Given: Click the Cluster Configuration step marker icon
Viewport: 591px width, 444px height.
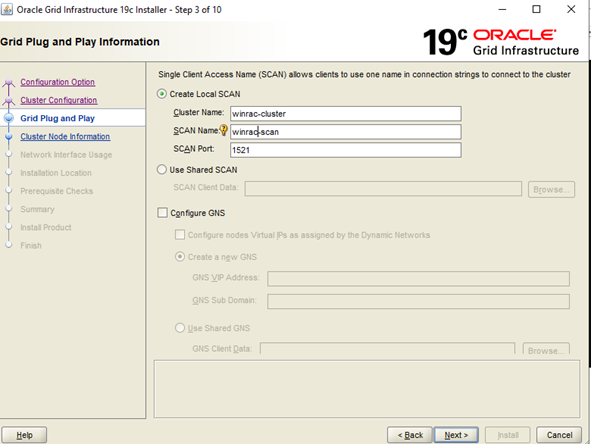Looking at the screenshot, I should click(9, 101).
